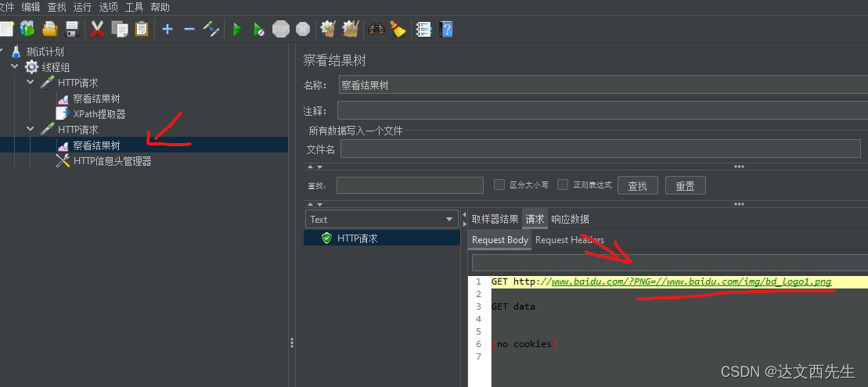Click the minus Remove toolbar icon

189,29
